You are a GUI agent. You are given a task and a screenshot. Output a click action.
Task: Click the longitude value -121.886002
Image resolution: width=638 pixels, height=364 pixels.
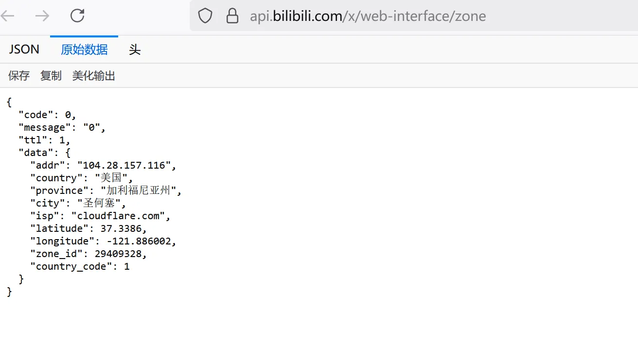coord(139,241)
